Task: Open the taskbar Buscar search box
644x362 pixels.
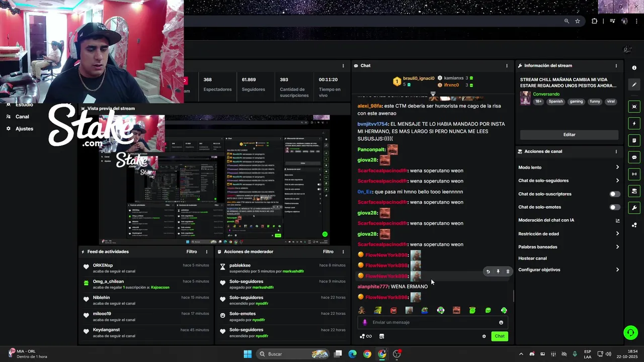Action: tap(293, 354)
